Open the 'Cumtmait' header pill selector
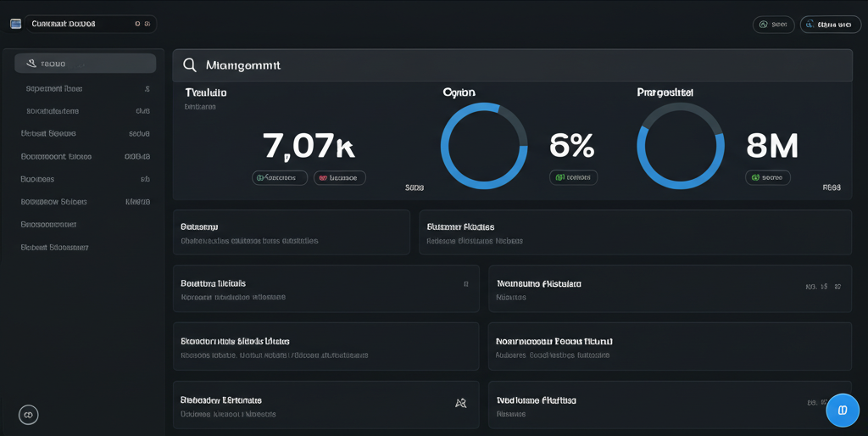This screenshot has width=868, height=436. [x=91, y=25]
